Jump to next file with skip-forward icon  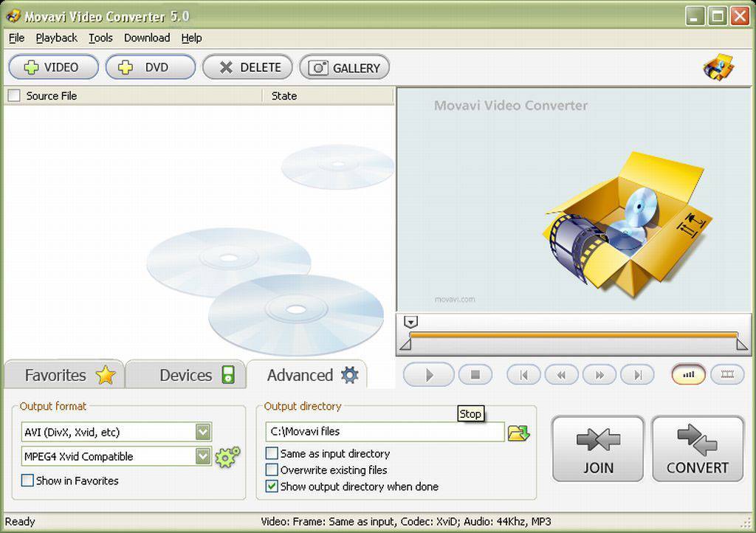coord(637,374)
